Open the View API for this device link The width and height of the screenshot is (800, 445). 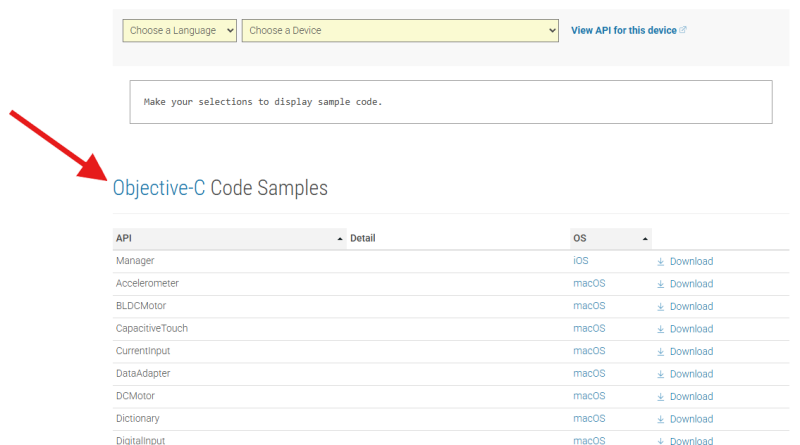623,31
